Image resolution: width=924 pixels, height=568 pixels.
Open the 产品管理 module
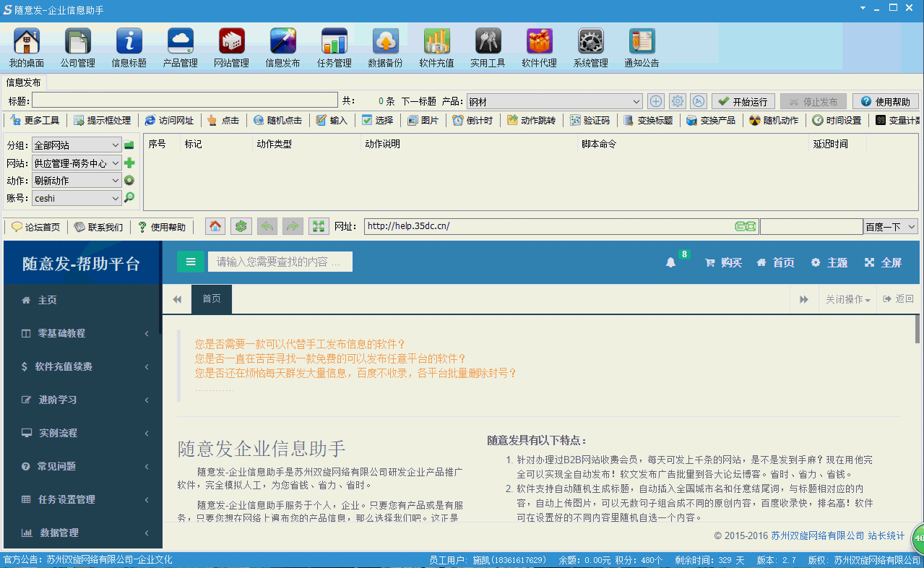(181, 48)
